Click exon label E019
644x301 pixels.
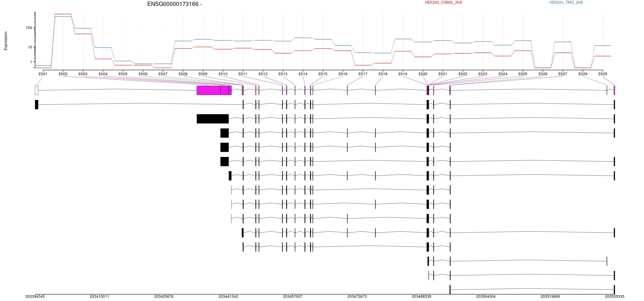coord(403,74)
